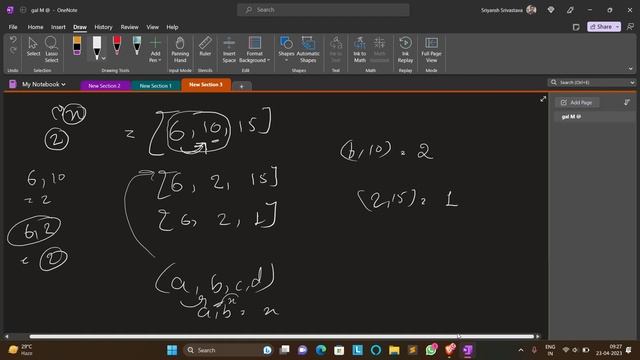Toggle Automatic Shapes
This screenshot has width=640, height=360.
tap(308, 49)
